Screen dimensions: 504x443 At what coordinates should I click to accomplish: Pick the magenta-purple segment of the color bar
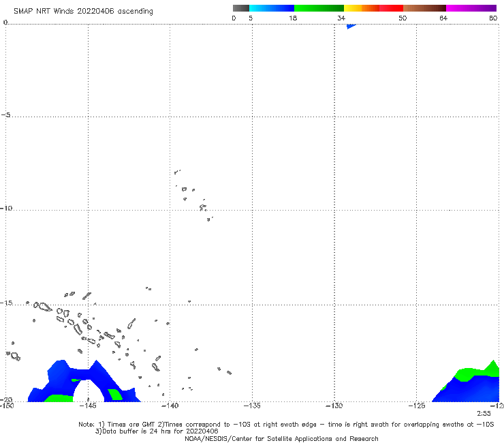pyautogui.click(x=471, y=8)
